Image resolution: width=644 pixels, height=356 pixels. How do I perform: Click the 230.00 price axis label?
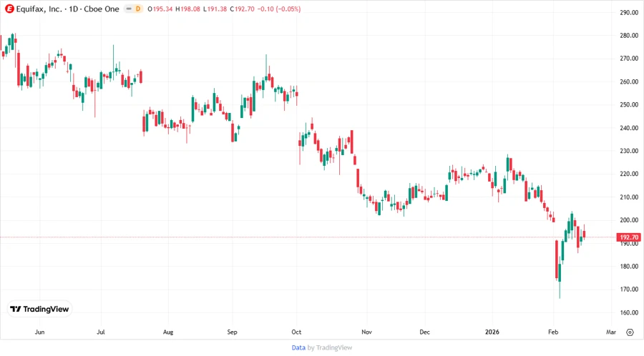(x=629, y=151)
